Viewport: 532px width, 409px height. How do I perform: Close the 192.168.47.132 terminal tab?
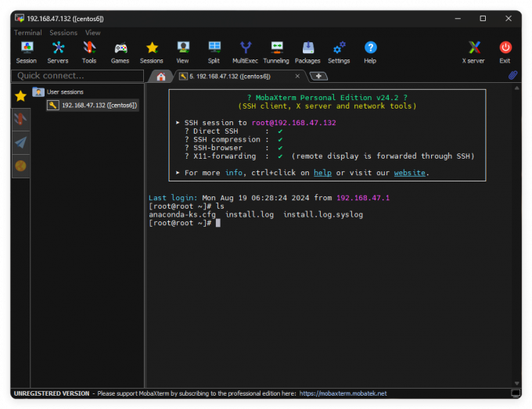coord(297,76)
